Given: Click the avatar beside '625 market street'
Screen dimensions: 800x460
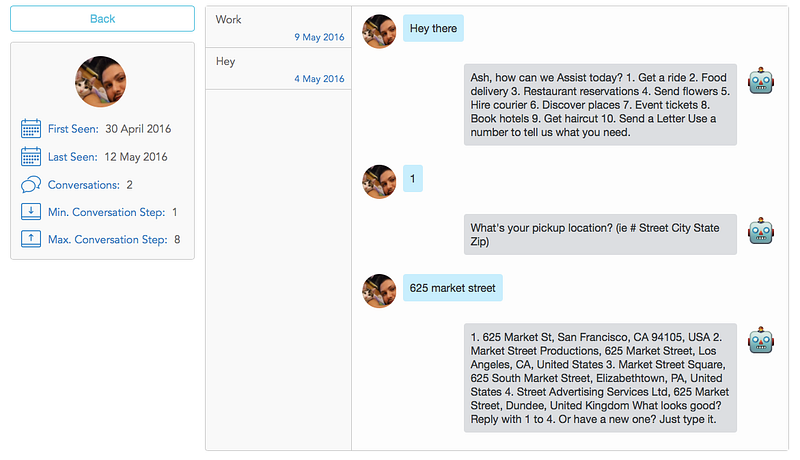Looking at the screenshot, I should point(378,290).
